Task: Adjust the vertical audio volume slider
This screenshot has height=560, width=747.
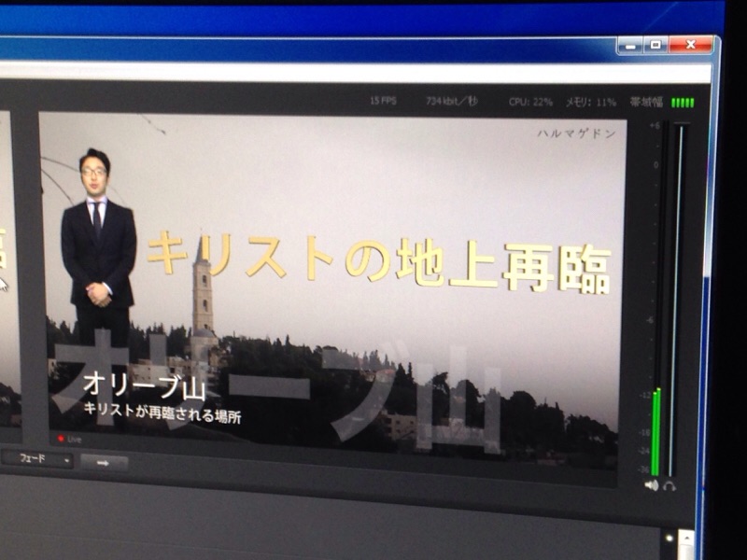Action: point(681,299)
